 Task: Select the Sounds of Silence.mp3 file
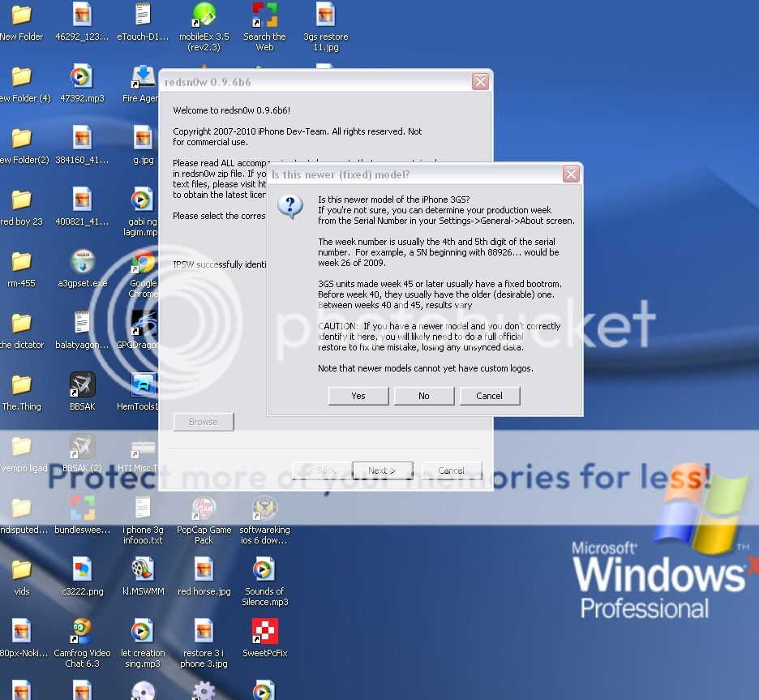[264, 569]
